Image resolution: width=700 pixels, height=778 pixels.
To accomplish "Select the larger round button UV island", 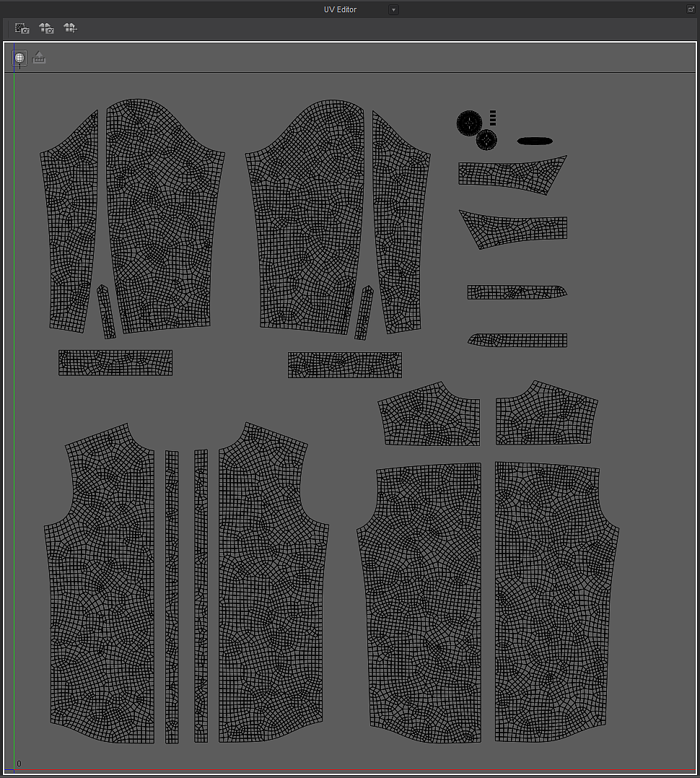I will point(469,123).
